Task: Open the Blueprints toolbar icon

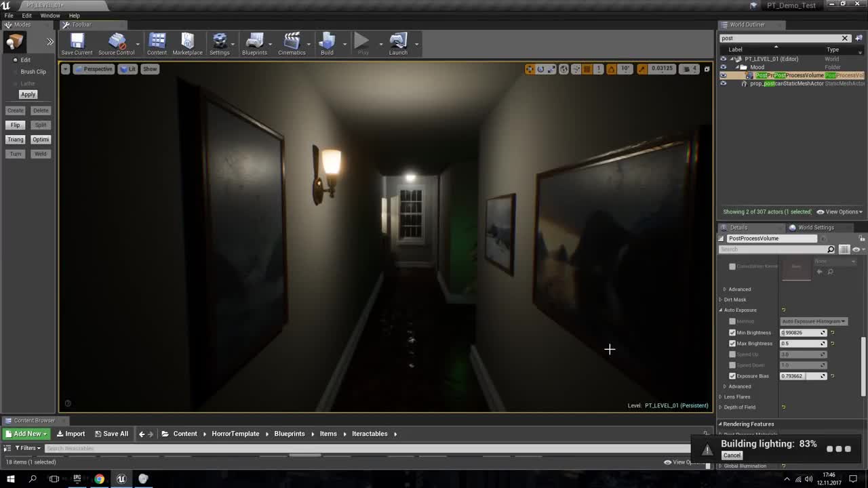Action: (x=254, y=44)
